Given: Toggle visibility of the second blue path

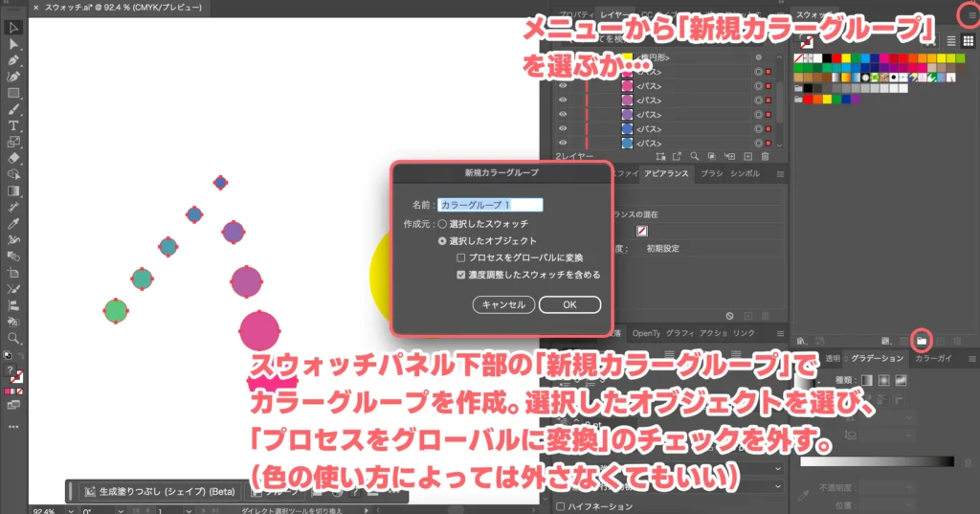Looking at the screenshot, I should click(563, 144).
